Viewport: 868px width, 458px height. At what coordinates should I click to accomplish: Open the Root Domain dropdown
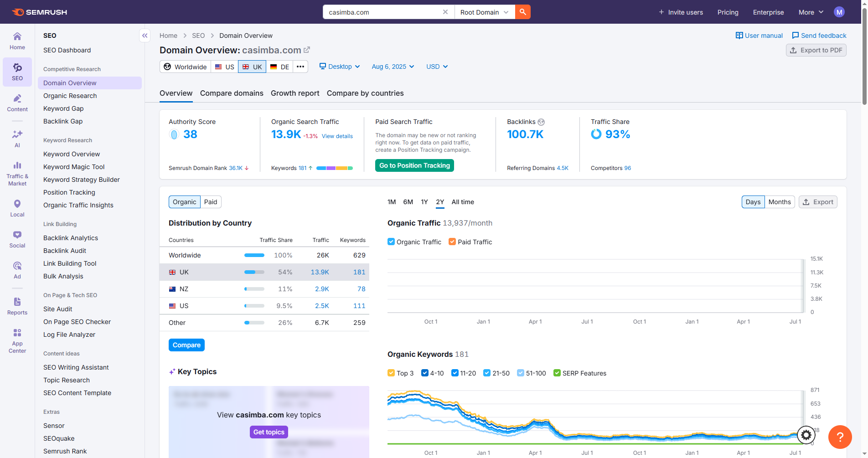pyautogui.click(x=484, y=12)
